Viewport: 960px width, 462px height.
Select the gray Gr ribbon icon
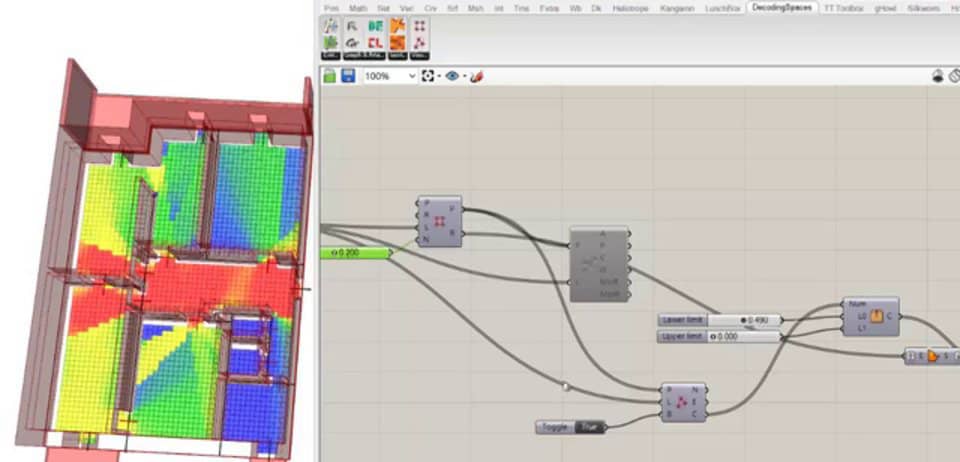352,43
